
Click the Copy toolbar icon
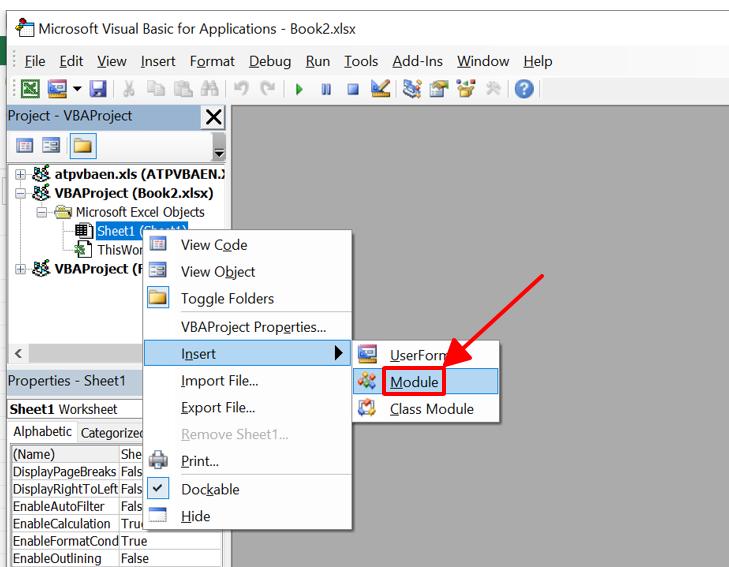point(156,88)
